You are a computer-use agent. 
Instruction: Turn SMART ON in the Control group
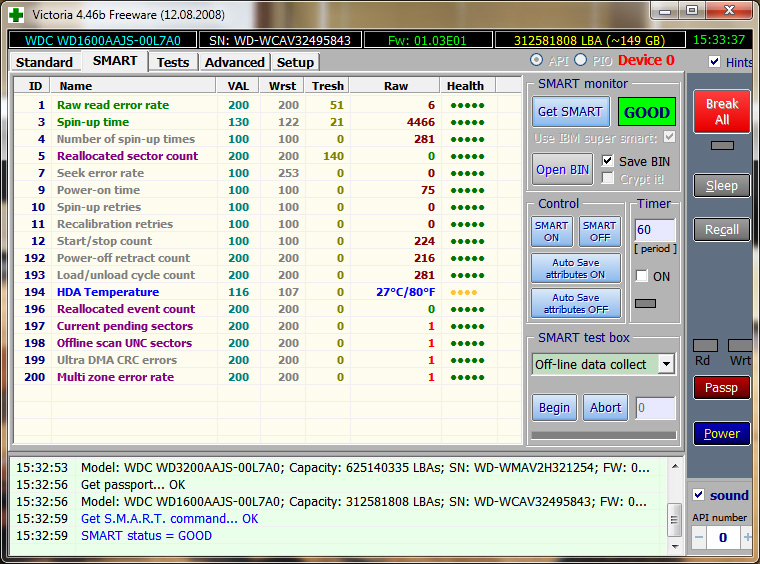[x=551, y=232]
